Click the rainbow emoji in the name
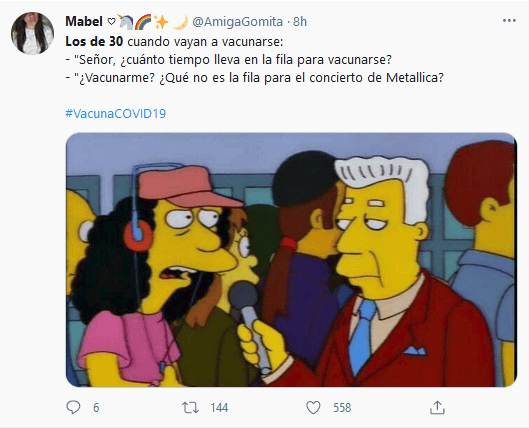Screen dimensions: 529x428 coord(143,22)
